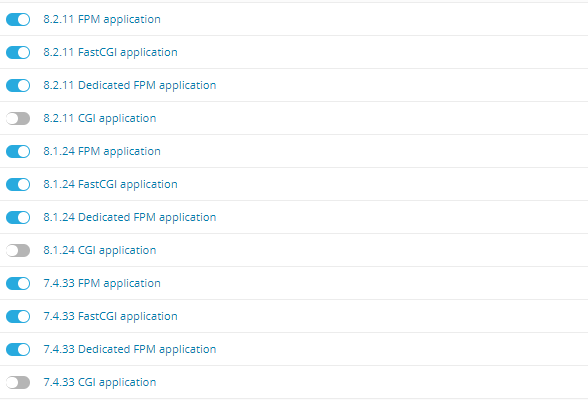Enable the 8.1.24 CGI application switch

tap(18, 250)
